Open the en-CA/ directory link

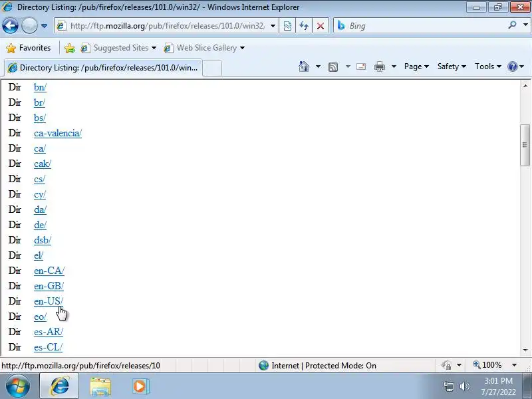(x=49, y=271)
